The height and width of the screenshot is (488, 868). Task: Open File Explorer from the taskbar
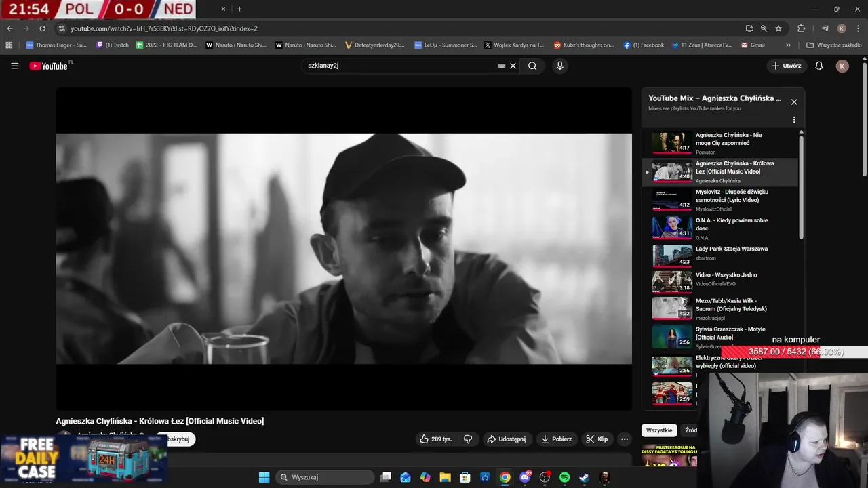[x=445, y=477]
